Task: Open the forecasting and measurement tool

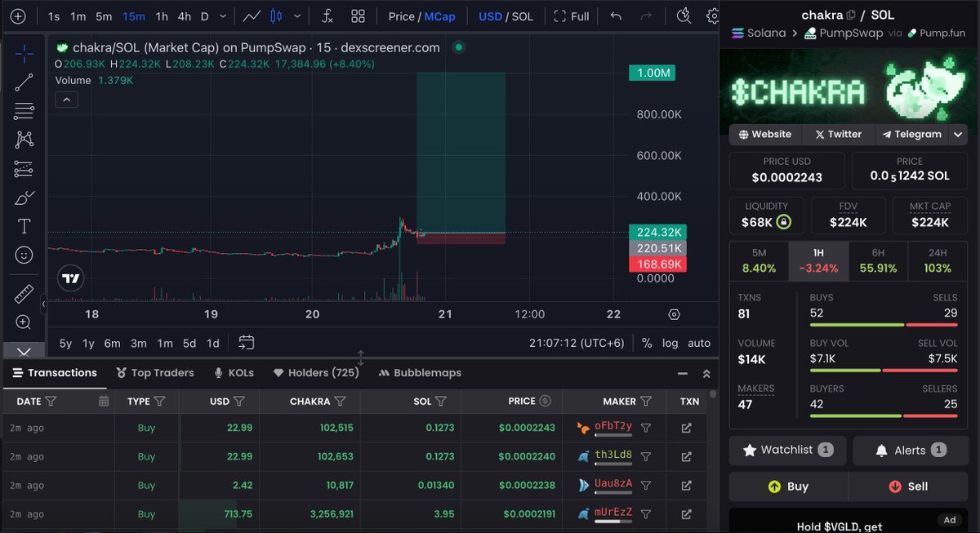Action: coord(24,169)
